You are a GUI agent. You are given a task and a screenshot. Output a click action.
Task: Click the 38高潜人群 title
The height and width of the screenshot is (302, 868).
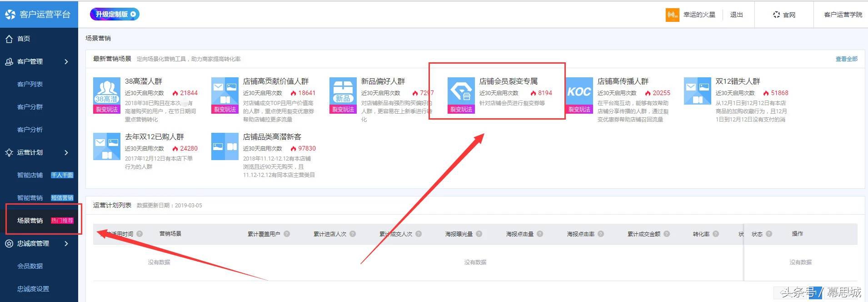(144, 81)
